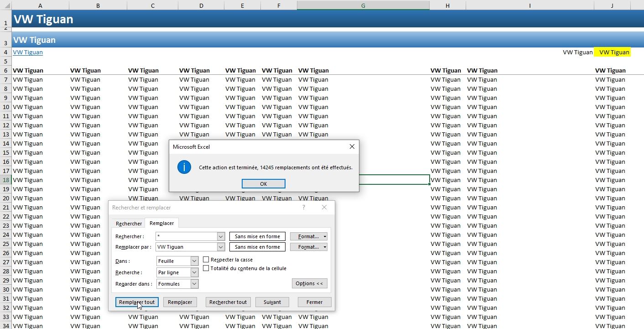
Task: Select VW Tiguan in cell A30
Action: tap(28, 289)
